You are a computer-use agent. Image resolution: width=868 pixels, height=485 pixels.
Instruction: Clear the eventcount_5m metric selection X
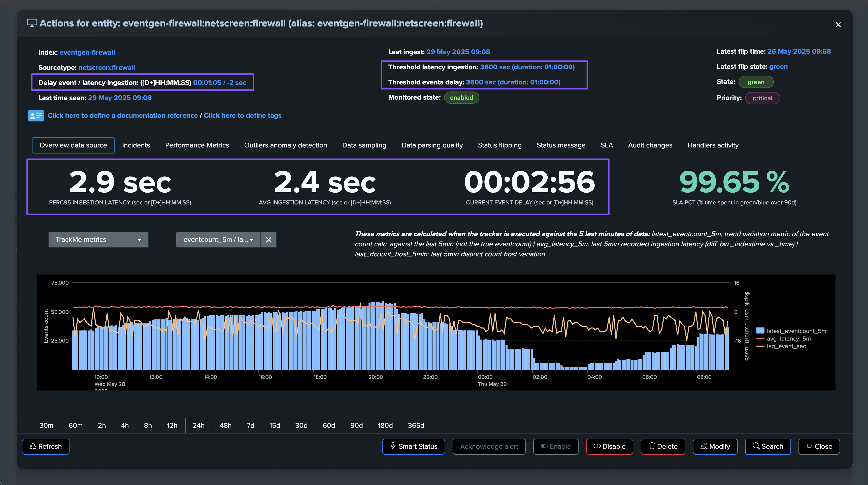(x=269, y=240)
